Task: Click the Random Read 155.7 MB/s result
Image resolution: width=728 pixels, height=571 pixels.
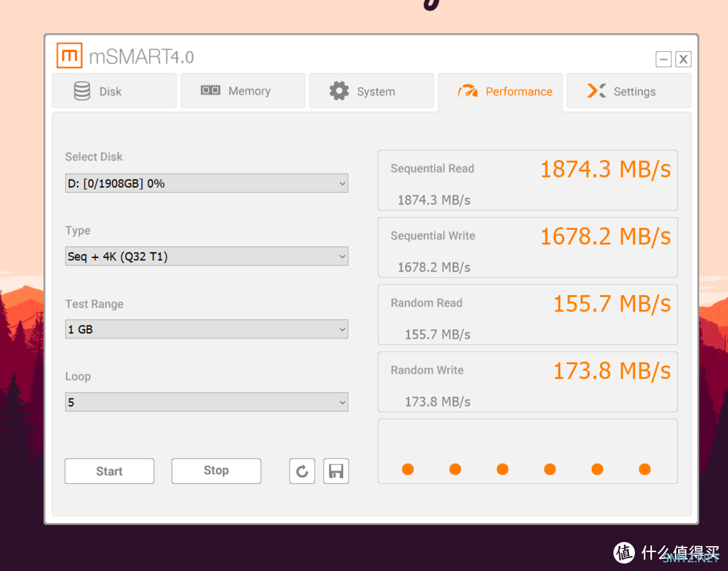Action: coord(612,304)
